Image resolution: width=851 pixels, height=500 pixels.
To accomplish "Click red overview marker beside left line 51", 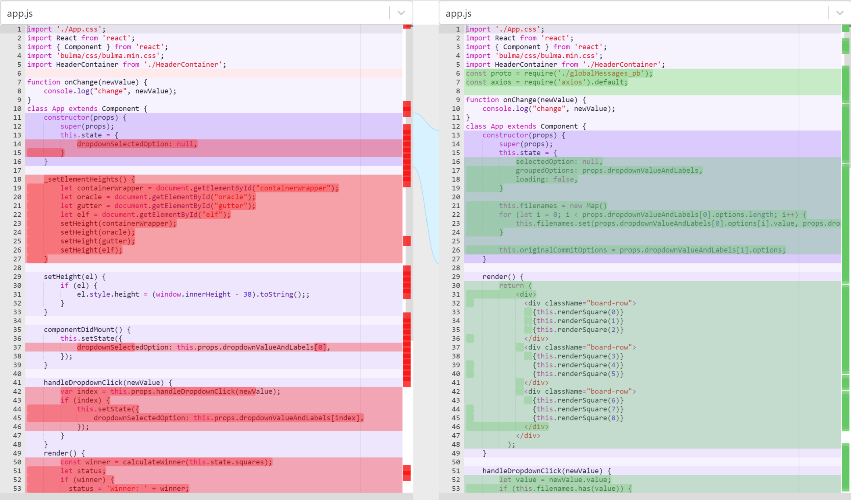I will point(407,472).
